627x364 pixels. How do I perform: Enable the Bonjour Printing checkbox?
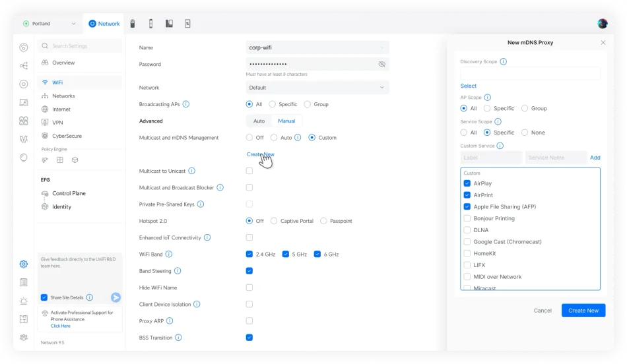click(x=467, y=218)
